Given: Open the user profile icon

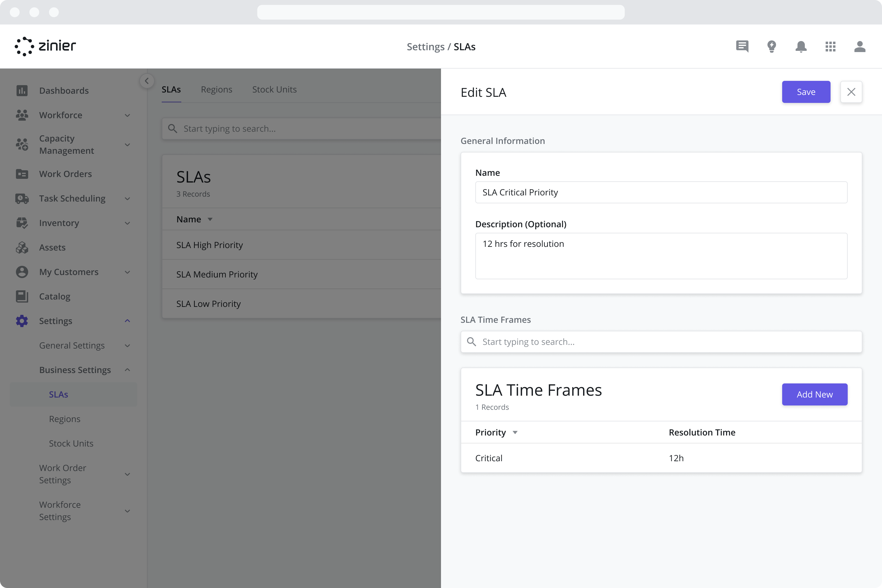Looking at the screenshot, I should click(860, 47).
